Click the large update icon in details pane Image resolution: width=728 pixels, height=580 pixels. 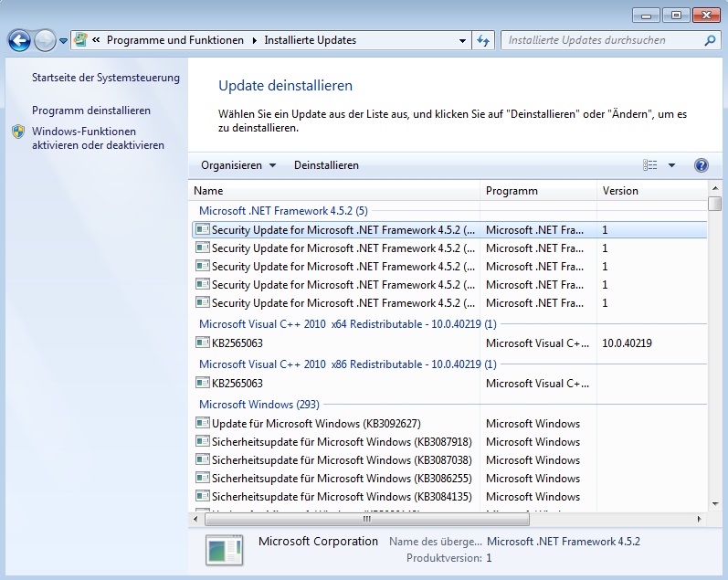point(225,550)
